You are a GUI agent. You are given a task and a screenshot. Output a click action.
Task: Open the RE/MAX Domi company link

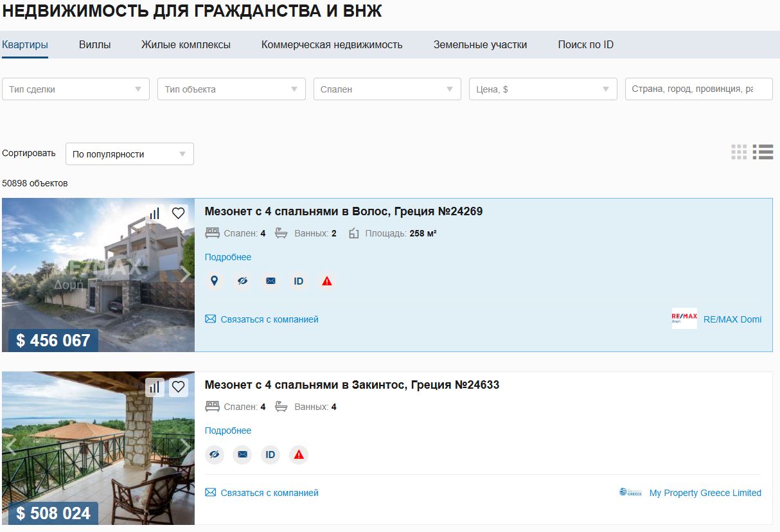732,319
